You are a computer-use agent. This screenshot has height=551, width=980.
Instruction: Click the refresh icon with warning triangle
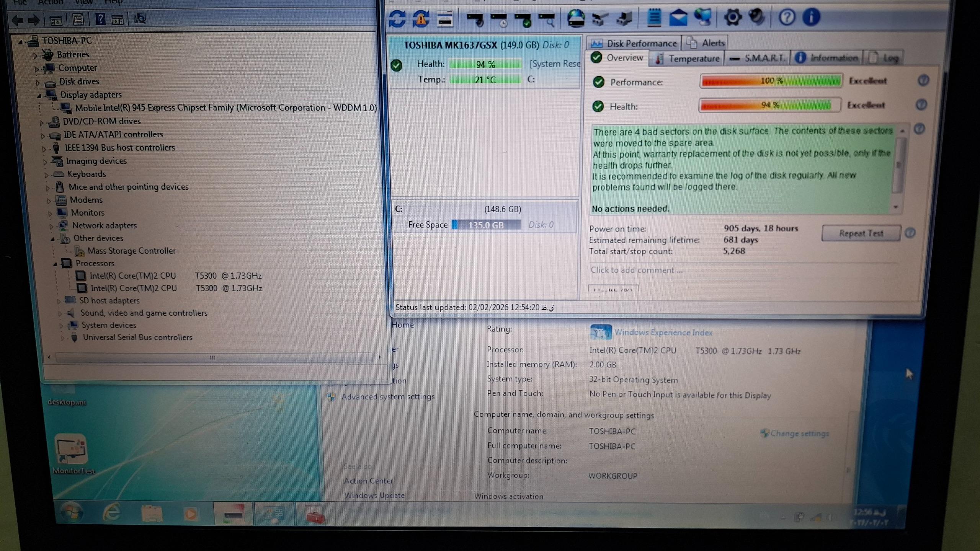coord(421,18)
